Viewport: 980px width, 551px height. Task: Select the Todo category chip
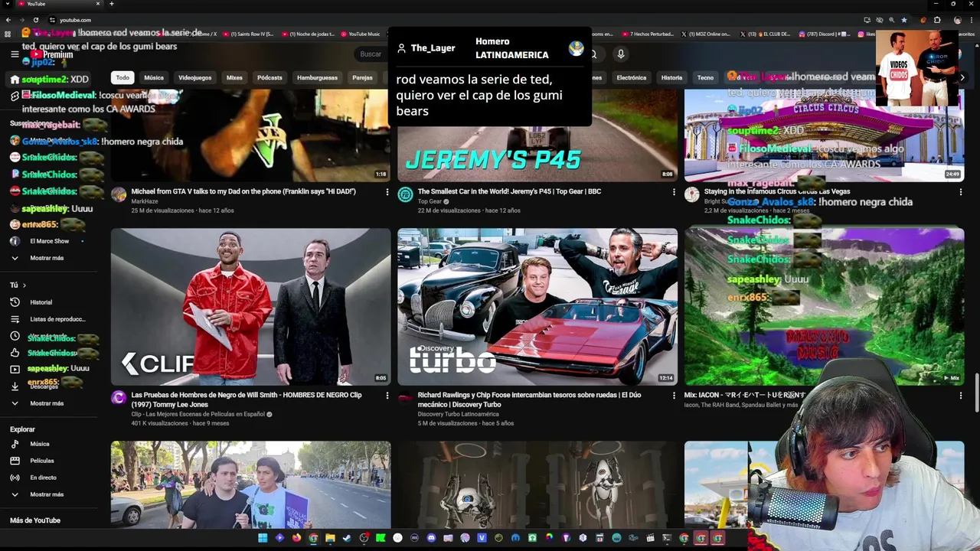click(x=122, y=77)
